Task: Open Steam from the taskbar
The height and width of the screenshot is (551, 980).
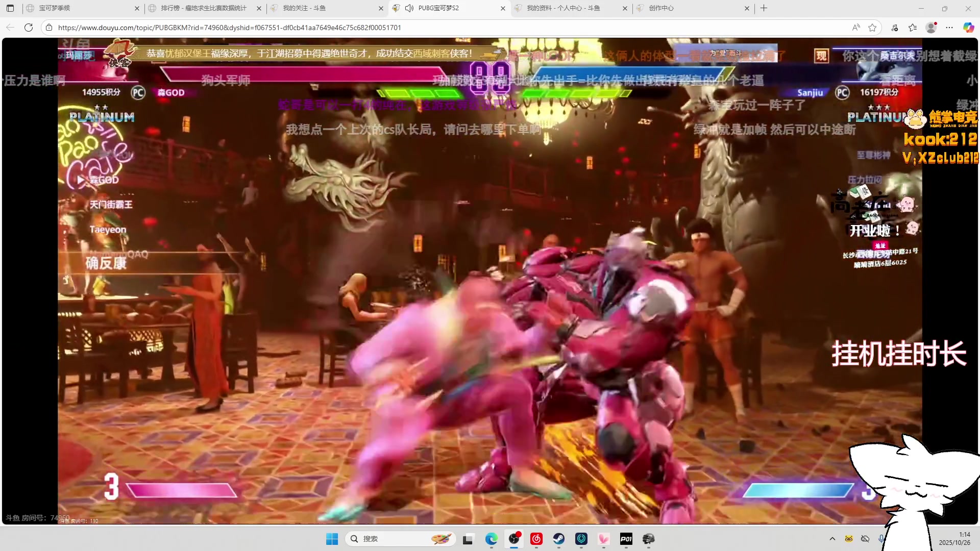Action: (x=559, y=539)
